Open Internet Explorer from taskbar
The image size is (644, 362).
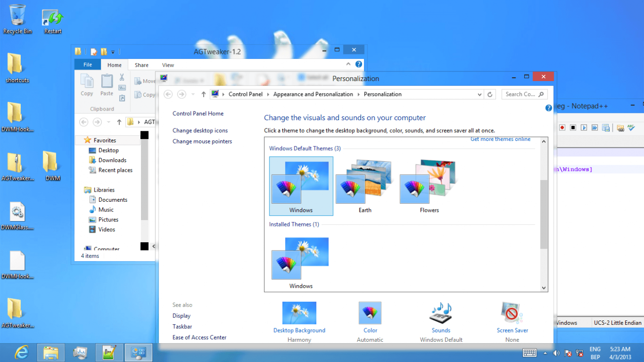coord(21,353)
